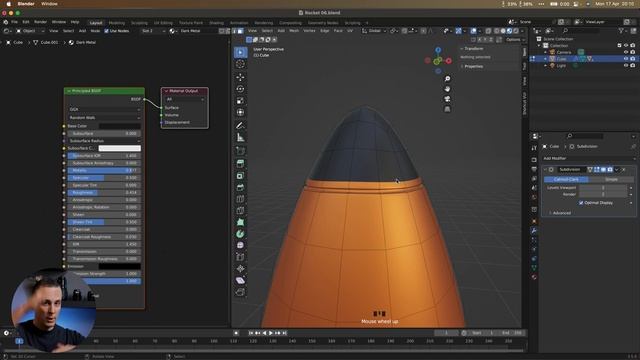Select the Knife tool
The height and width of the screenshot is (360, 640).
pos(240,211)
